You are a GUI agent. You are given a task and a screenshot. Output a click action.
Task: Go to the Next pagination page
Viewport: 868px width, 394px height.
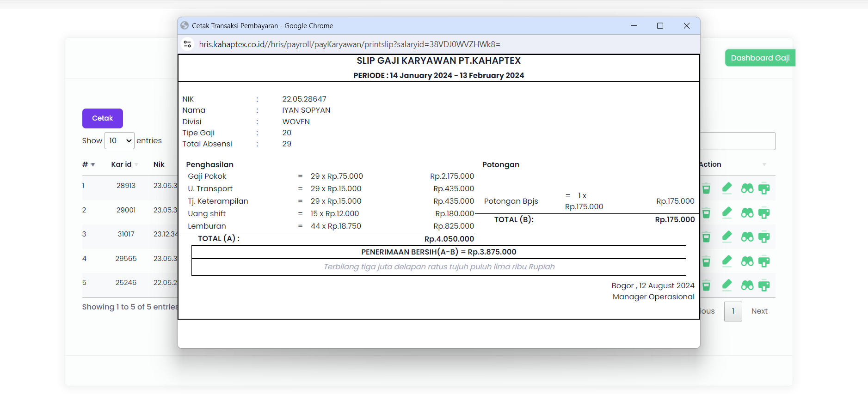click(x=759, y=311)
